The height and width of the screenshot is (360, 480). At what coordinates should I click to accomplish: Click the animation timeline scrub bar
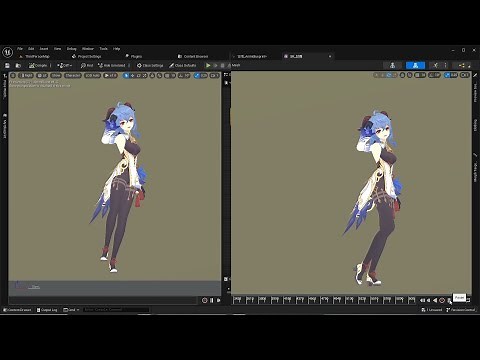click(x=324, y=300)
